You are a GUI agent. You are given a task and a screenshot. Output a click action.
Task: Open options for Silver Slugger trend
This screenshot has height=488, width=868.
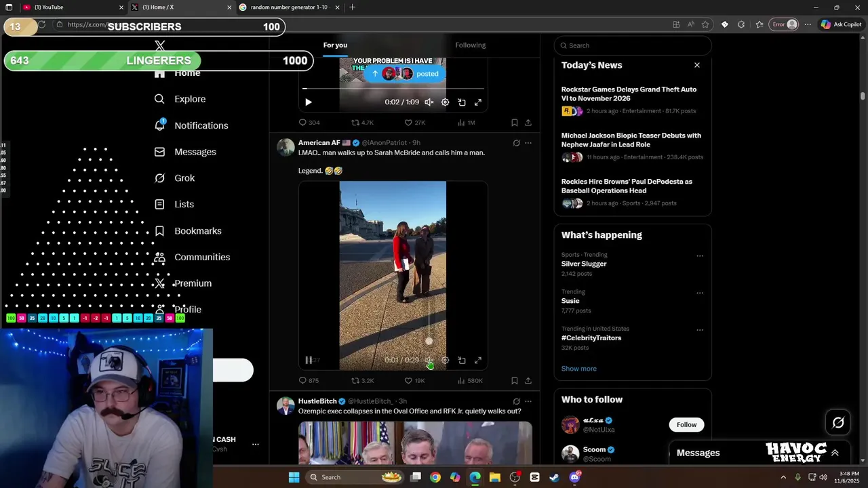(700, 256)
